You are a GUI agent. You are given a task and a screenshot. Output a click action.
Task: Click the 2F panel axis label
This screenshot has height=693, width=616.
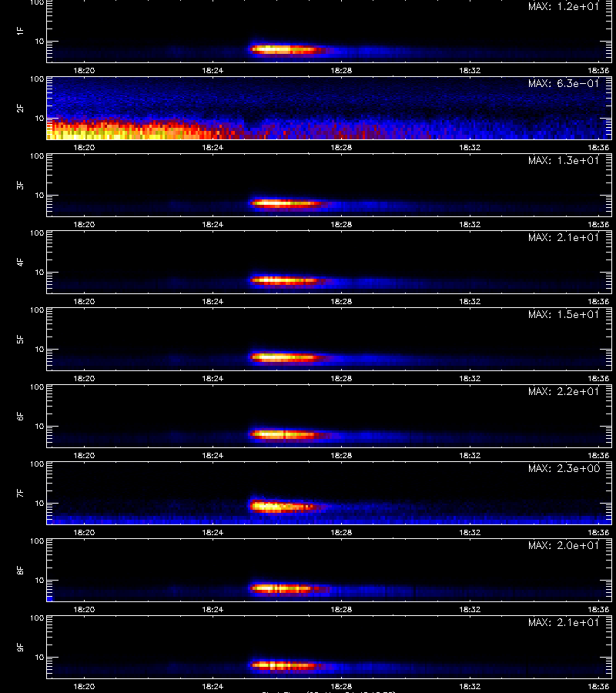(20, 108)
